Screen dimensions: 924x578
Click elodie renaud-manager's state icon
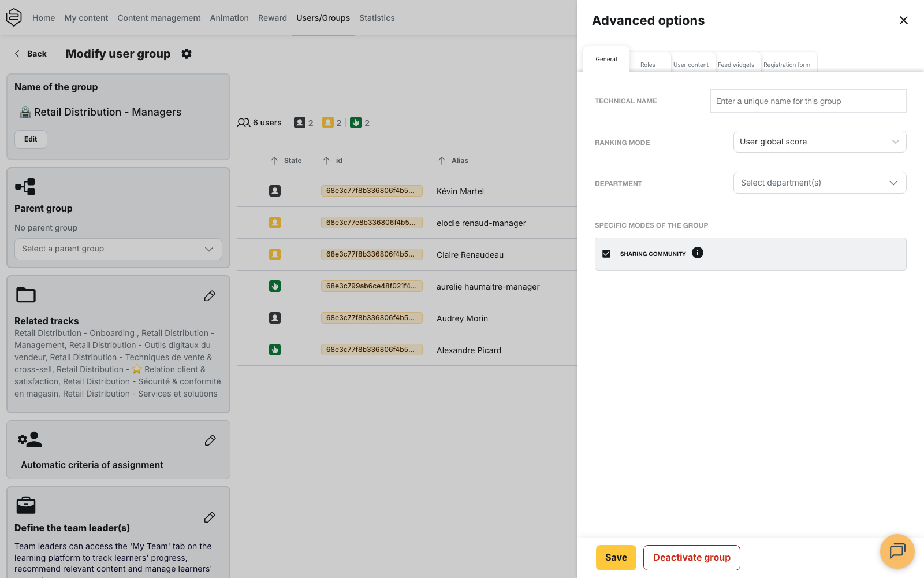[275, 223]
